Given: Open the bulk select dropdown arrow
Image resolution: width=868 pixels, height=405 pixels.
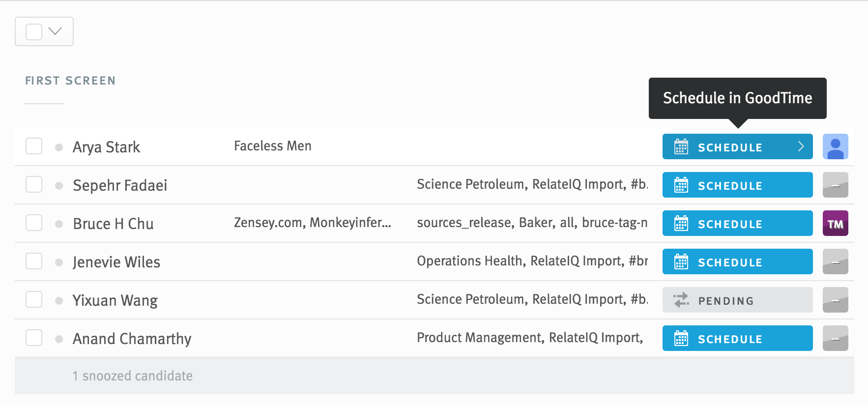Looking at the screenshot, I should coord(55,31).
